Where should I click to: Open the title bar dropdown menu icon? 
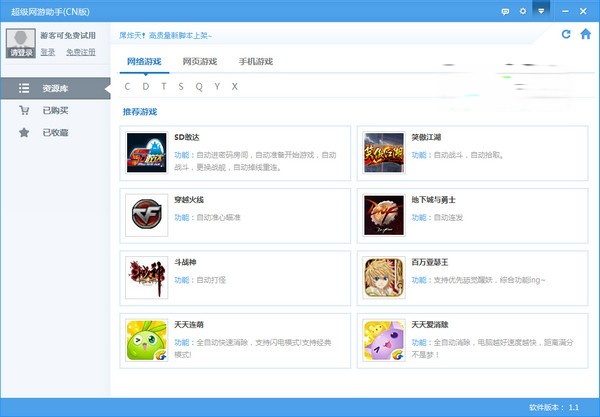541,11
